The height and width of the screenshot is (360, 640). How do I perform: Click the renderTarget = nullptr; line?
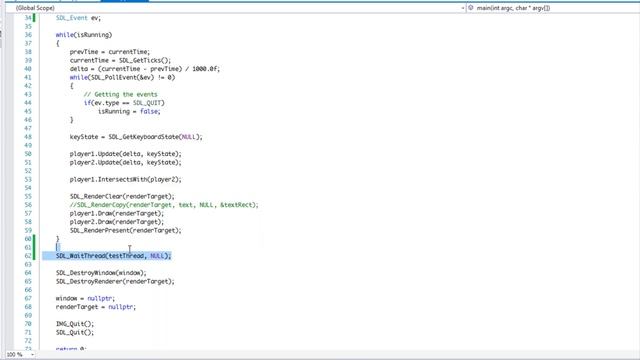click(x=96, y=307)
